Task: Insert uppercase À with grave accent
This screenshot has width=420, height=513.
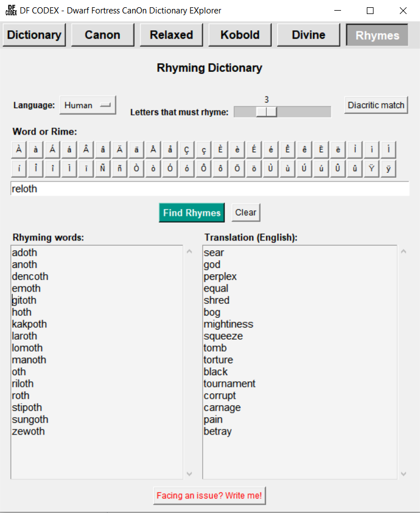Action: click(x=19, y=150)
